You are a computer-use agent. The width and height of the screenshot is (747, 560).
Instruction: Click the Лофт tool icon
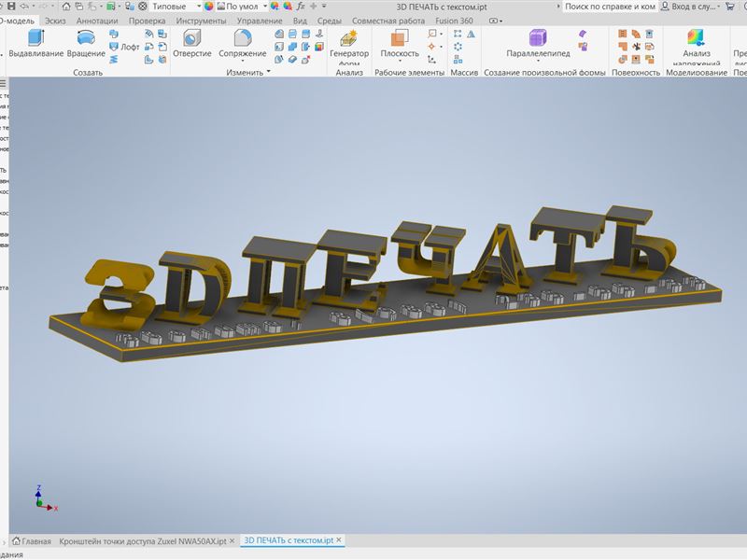[x=115, y=47]
